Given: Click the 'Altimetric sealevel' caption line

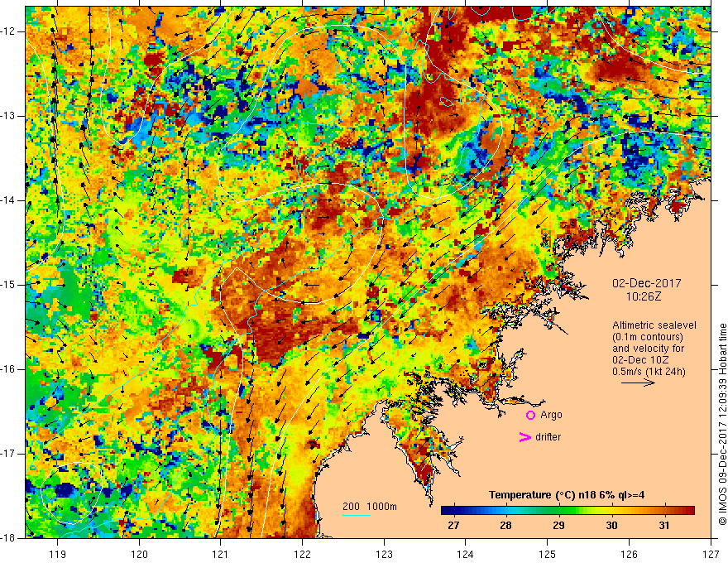Looking at the screenshot, I should (654, 325).
